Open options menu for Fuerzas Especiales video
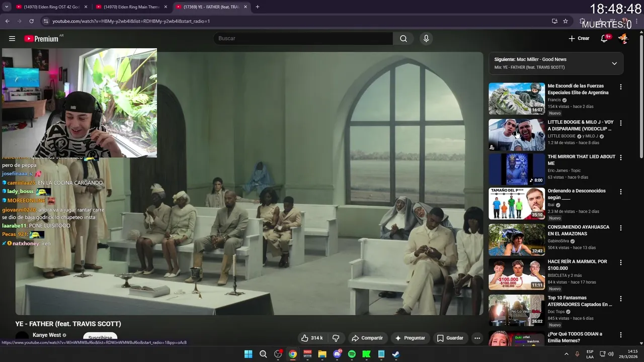644x362 pixels. (620, 87)
